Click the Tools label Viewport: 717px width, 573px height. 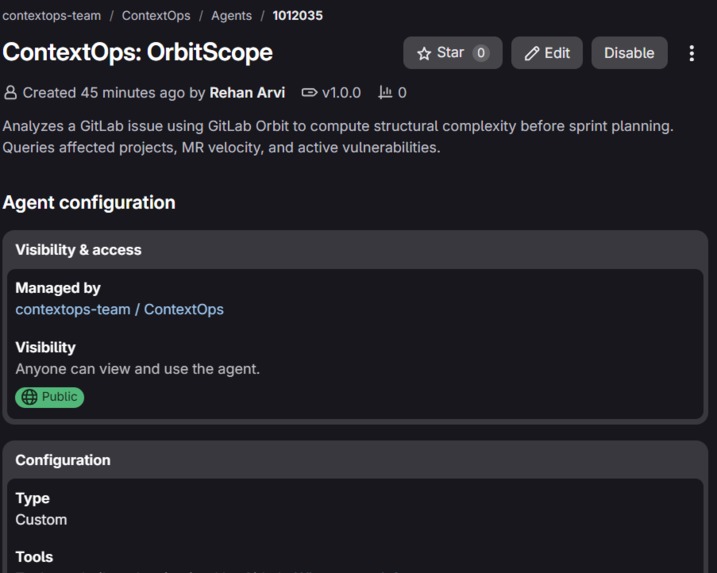tap(34, 557)
